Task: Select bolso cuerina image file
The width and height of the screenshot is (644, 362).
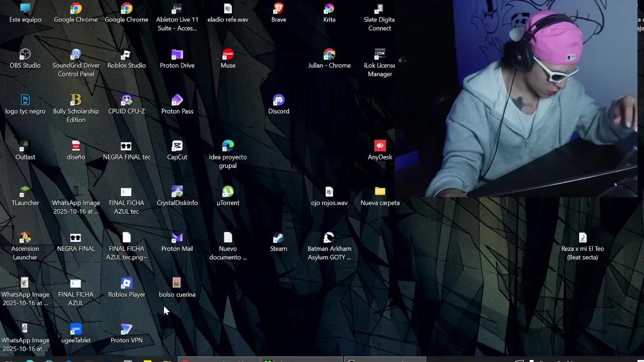Action: (x=177, y=288)
